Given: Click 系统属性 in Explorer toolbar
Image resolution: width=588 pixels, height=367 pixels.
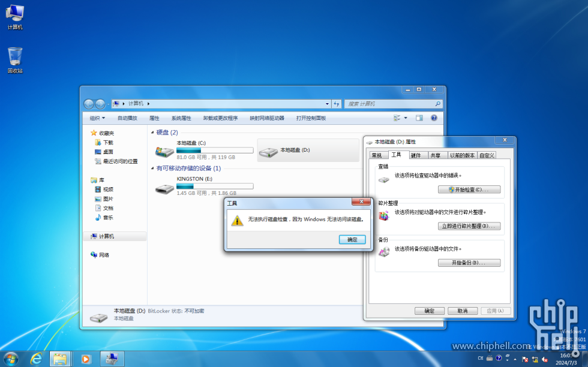Looking at the screenshot, I should coord(181,118).
